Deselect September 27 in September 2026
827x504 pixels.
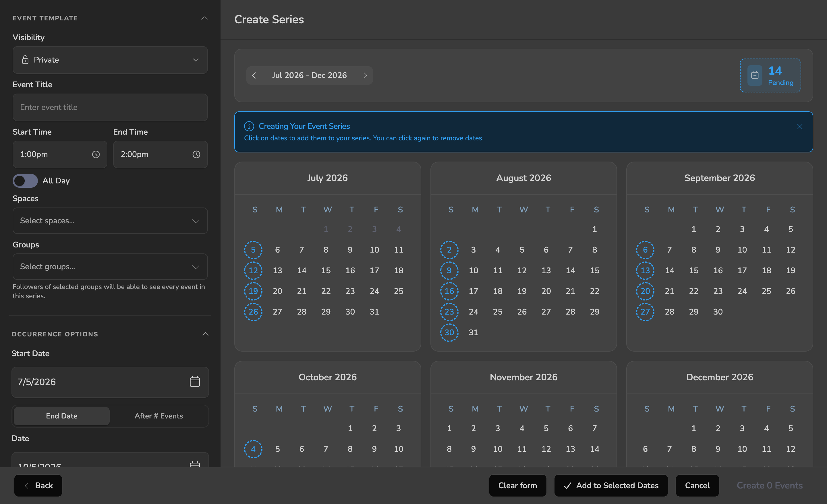coord(645,312)
